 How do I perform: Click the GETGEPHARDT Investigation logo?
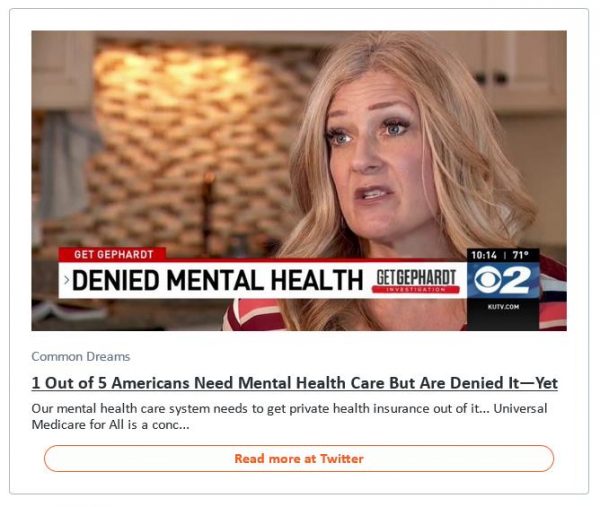pos(416,281)
